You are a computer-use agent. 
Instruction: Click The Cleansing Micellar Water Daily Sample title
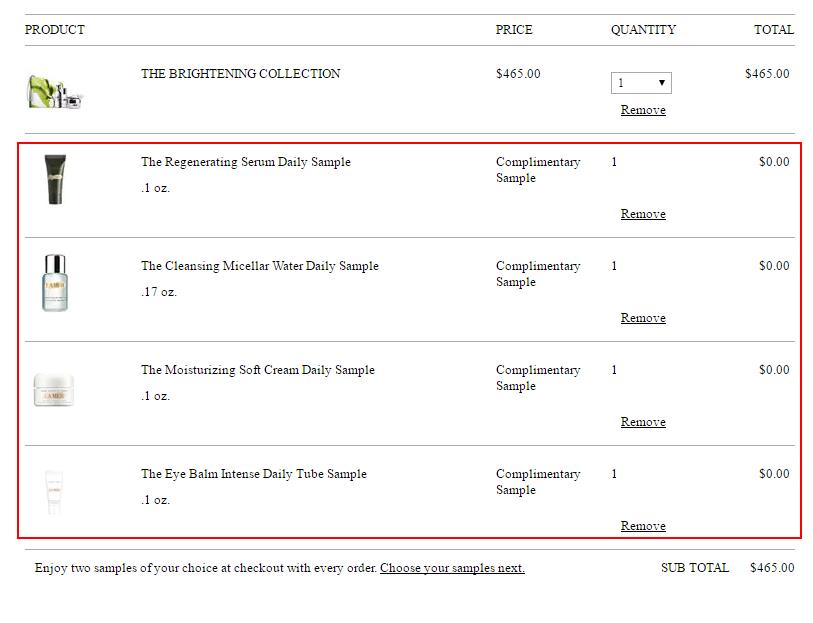259,266
